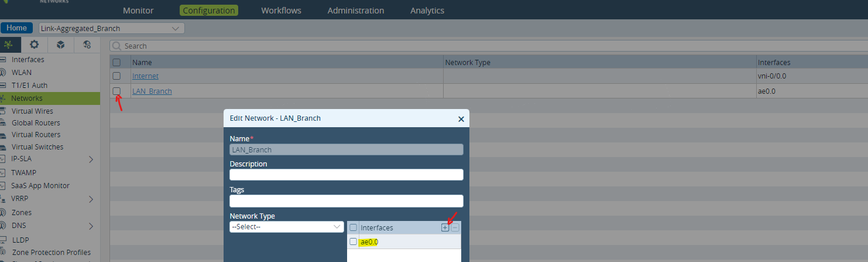Click the Virtual Wires sidebar icon

tap(3, 111)
